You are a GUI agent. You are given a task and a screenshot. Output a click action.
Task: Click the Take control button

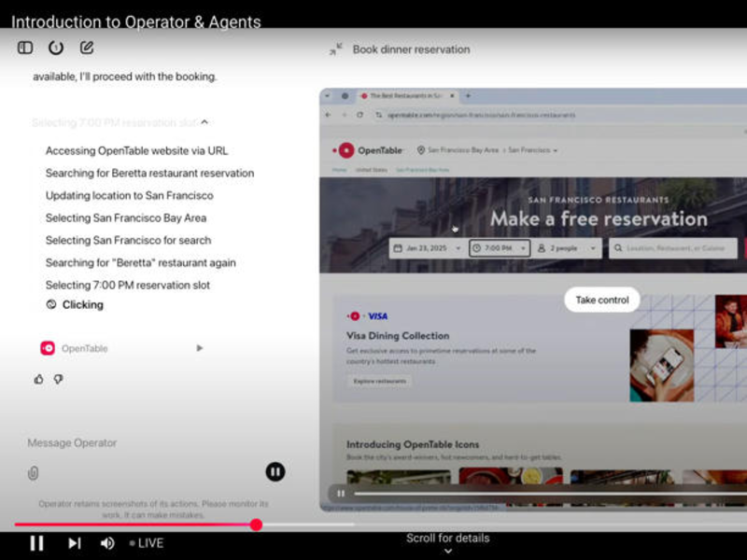click(601, 300)
